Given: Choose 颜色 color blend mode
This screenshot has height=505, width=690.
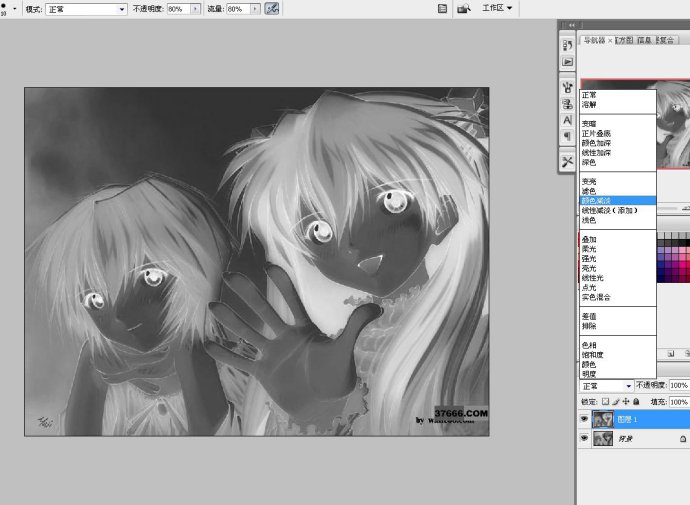Looking at the screenshot, I should pos(617,365).
